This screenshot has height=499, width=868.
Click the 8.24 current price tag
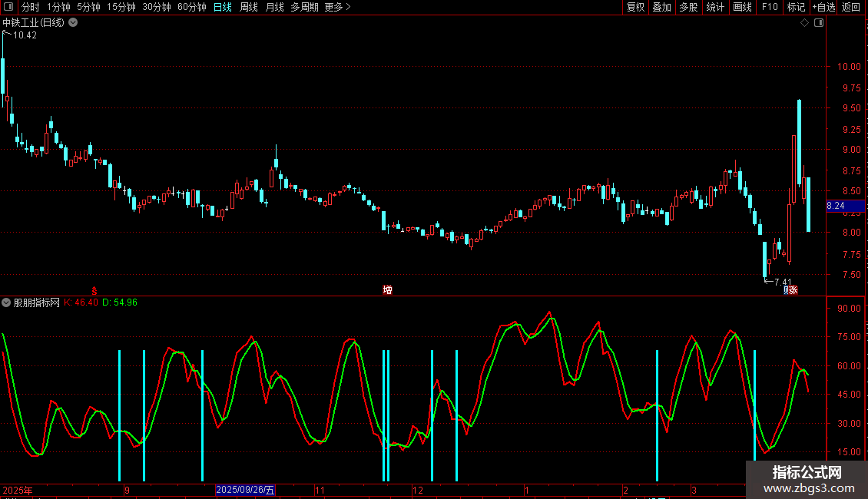click(x=836, y=206)
